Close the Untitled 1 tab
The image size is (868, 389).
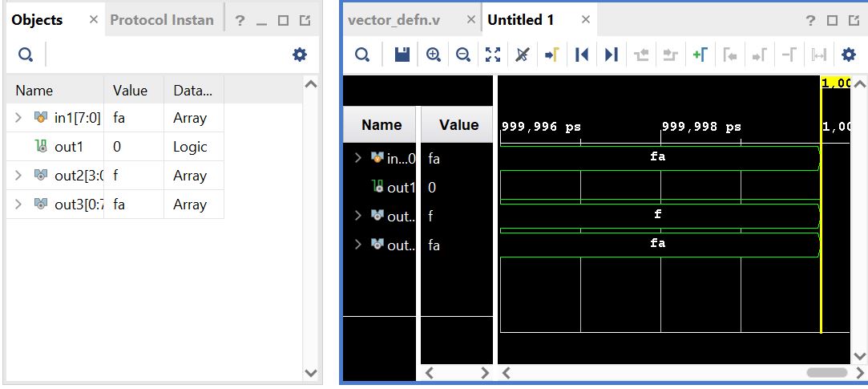585,19
